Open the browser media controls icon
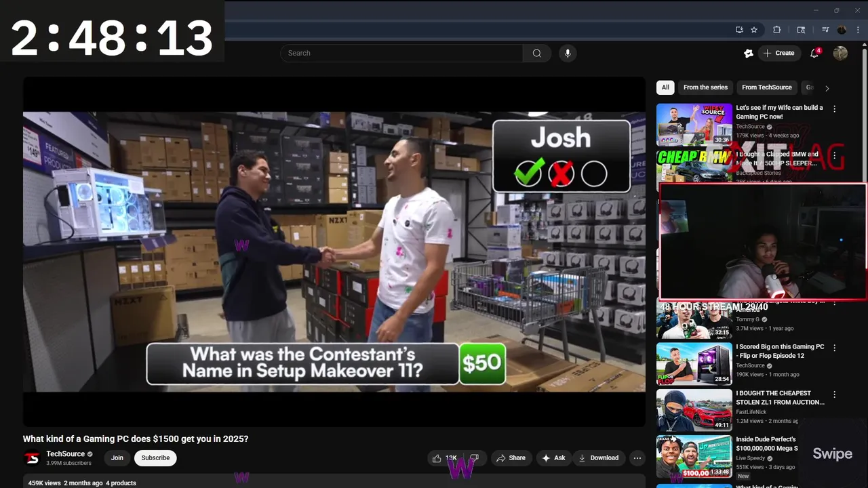The height and width of the screenshot is (488, 868). tap(825, 30)
